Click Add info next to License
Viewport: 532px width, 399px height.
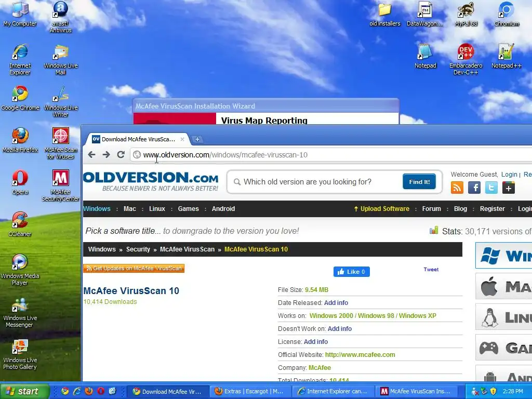click(315, 342)
